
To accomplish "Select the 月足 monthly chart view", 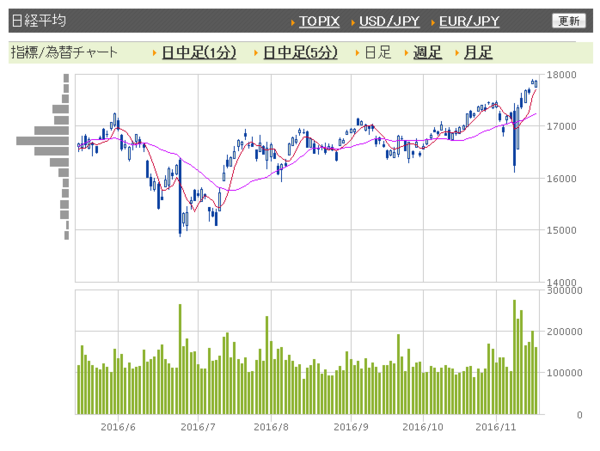I will (477, 53).
